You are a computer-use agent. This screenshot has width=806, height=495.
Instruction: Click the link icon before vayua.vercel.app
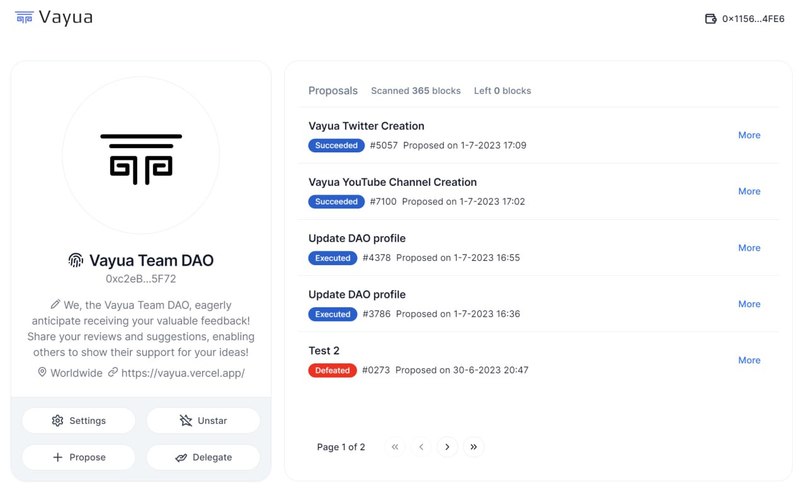(113, 372)
